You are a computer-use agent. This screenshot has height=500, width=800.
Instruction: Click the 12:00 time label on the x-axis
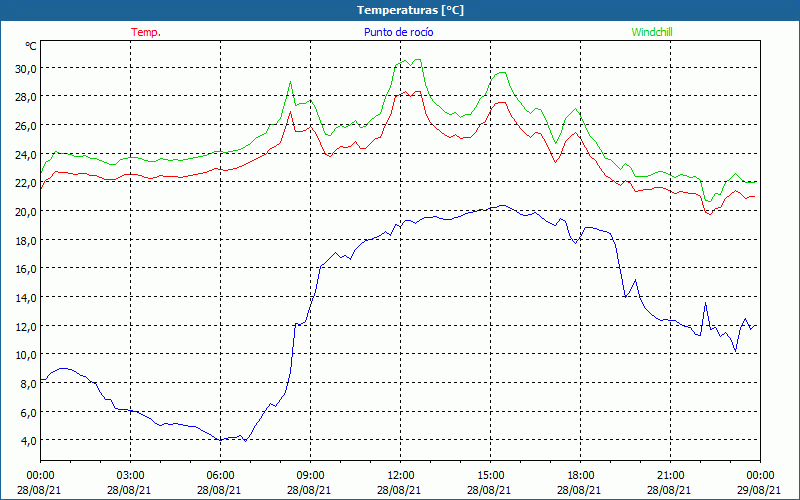pyautogui.click(x=401, y=476)
